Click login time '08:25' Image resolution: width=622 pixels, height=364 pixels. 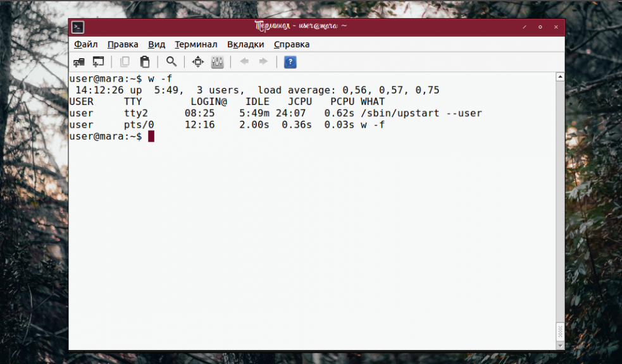coord(199,113)
